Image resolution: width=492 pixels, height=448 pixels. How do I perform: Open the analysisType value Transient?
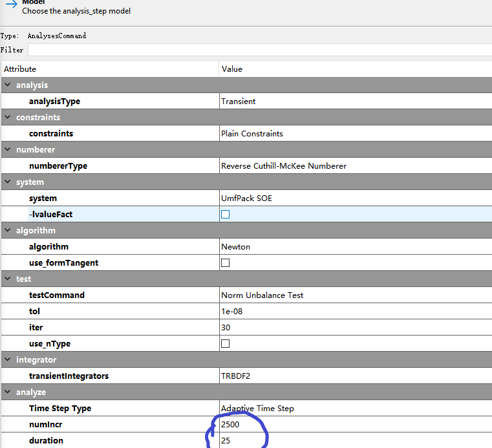coord(238,101)
